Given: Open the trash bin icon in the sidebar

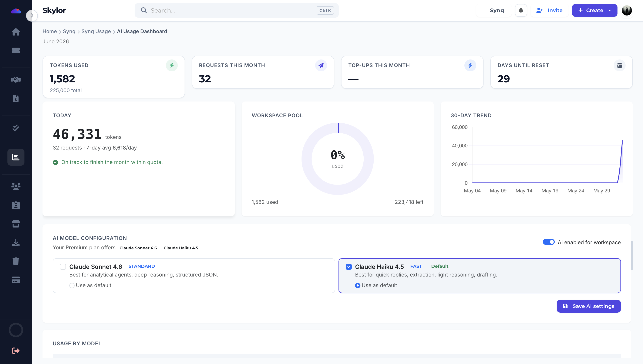Looking at the screenshot, I should pos(16,261).
